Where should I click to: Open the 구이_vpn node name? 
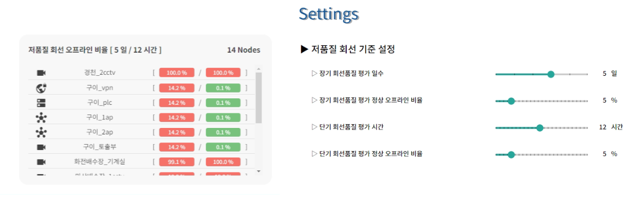99,88
